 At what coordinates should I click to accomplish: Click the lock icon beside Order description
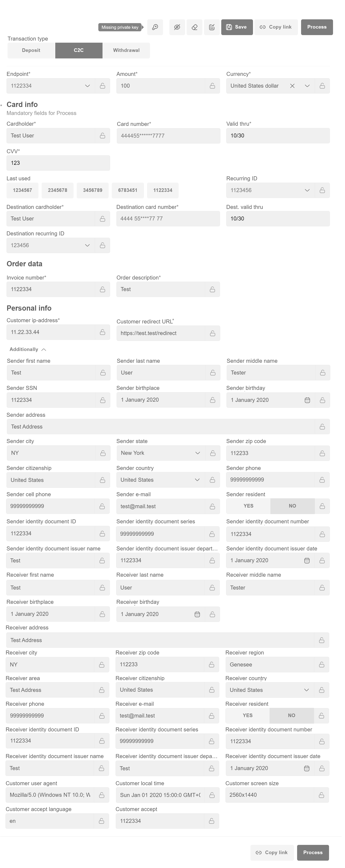coord(212,289)
